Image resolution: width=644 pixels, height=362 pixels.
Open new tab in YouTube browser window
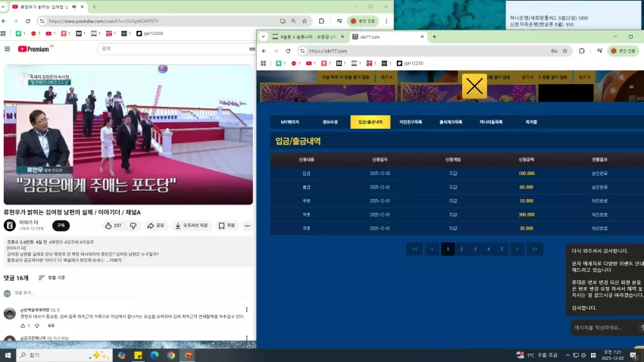click(94, 7)
